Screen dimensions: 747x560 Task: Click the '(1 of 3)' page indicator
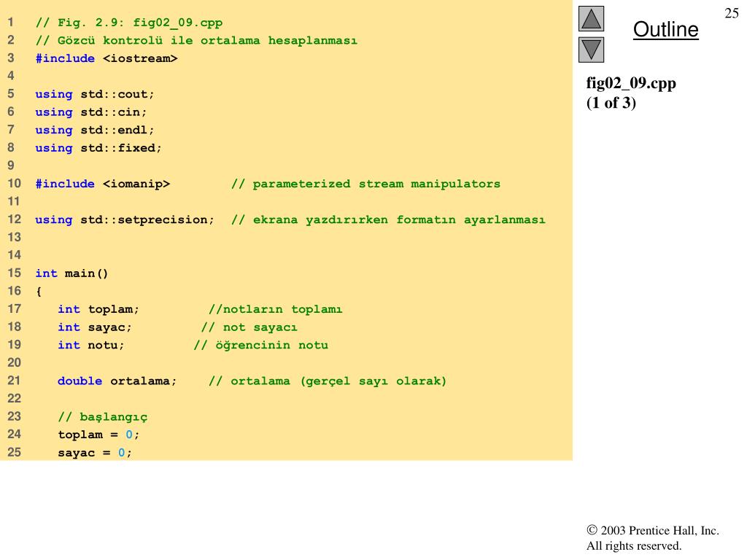(x=611, y=103)
